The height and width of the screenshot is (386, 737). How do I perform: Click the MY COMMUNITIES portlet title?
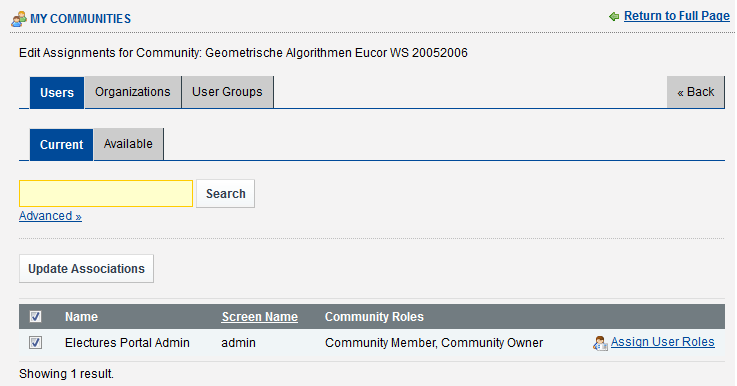80,19
